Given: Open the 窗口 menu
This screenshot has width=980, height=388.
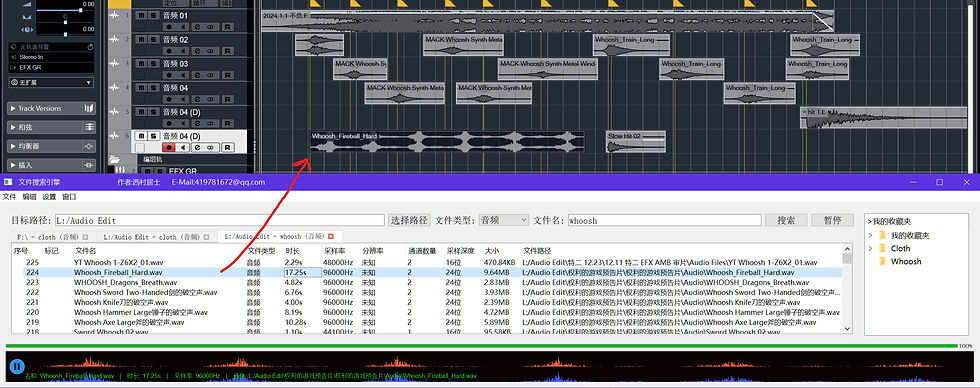Looking at the screenshot, I should tap(69, 197).
